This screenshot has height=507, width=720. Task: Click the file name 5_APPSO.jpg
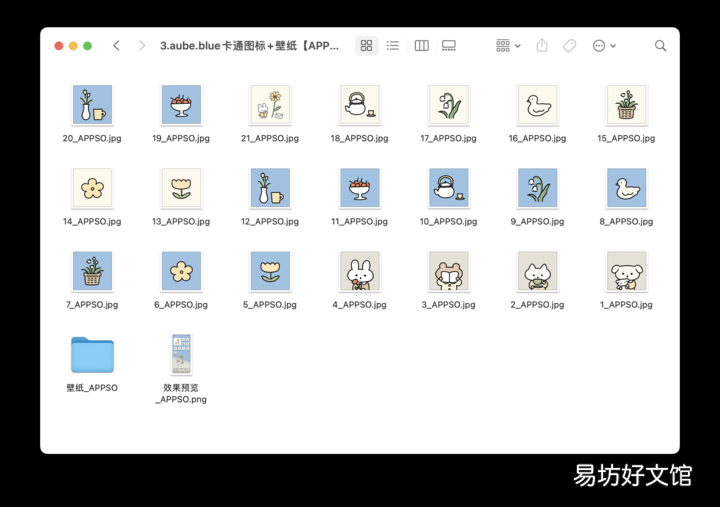(x=270, y=304)
